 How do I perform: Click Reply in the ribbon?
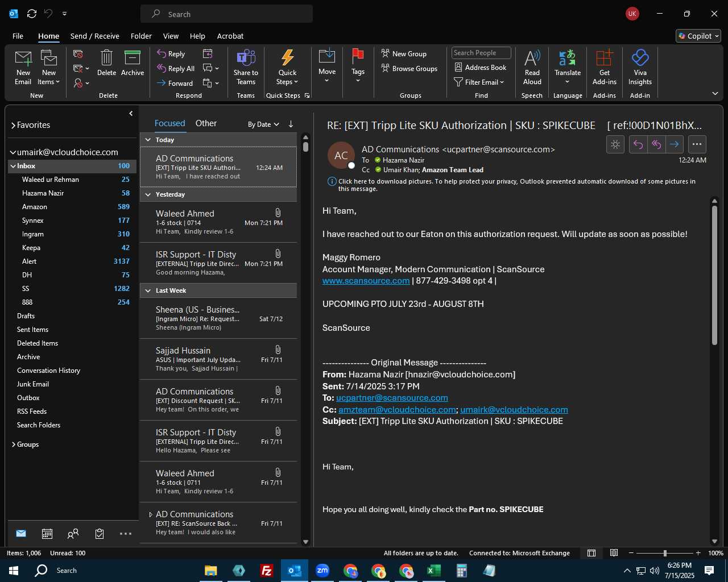(171, 54)
